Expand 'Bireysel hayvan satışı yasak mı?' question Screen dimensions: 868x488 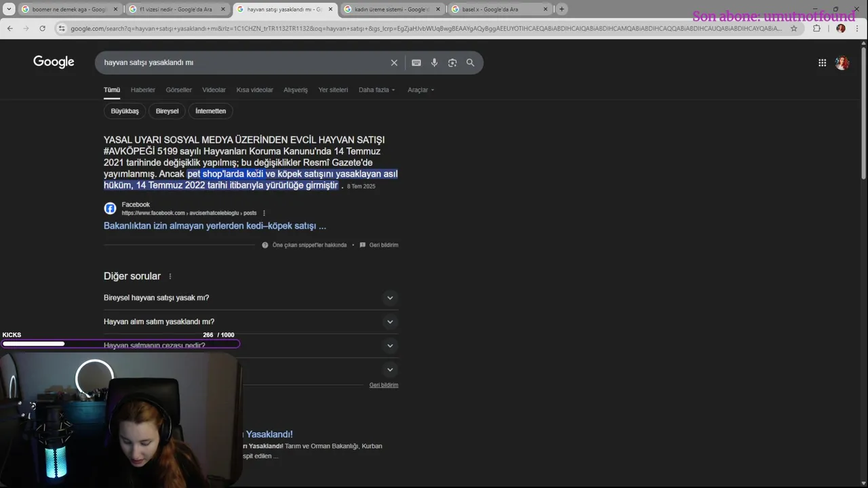point(251,298)
